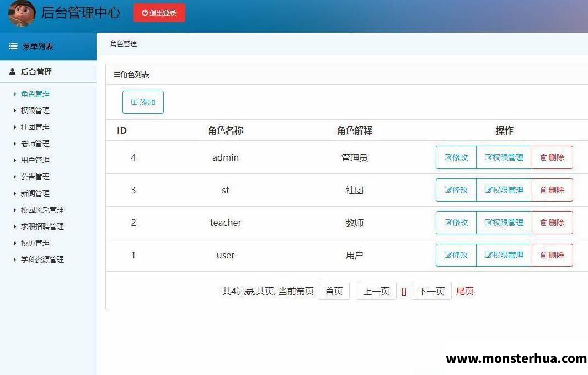Go to 下一页 next page
Screen dimensions: 588x375
pos(431,291)
